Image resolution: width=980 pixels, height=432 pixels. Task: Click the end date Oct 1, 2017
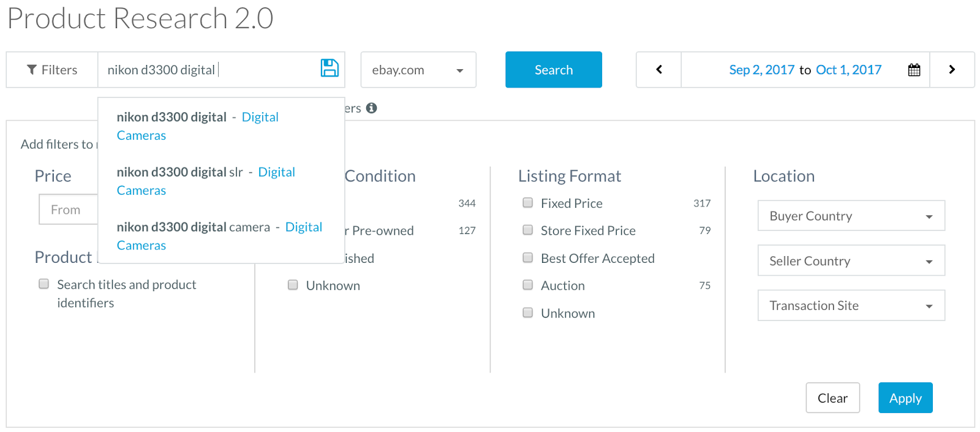click(848, 70)
